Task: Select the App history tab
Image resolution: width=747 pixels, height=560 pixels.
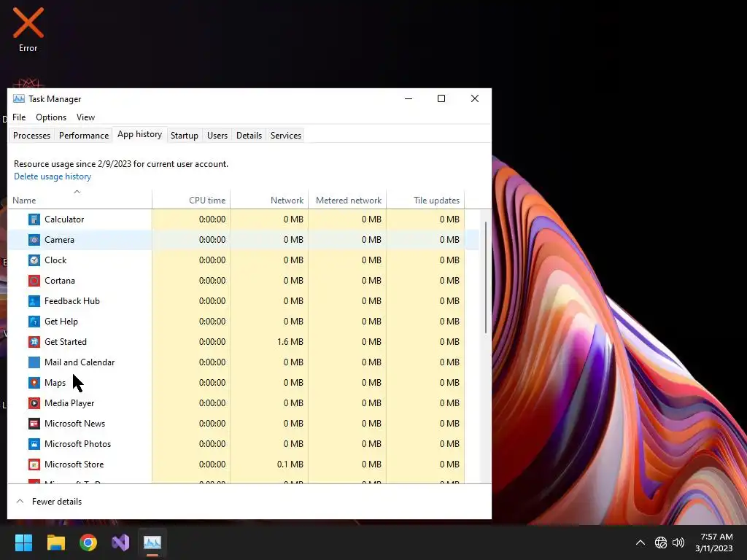Action: point(139,135)
